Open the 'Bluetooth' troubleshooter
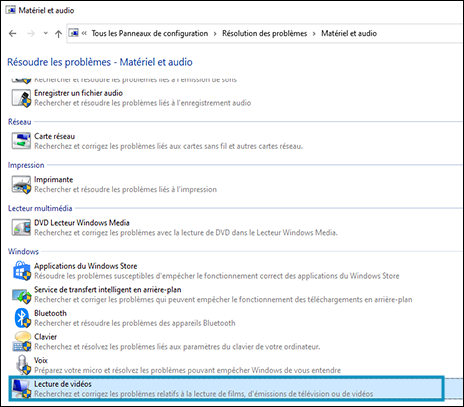The image size is (464, 407). (50, 313)
